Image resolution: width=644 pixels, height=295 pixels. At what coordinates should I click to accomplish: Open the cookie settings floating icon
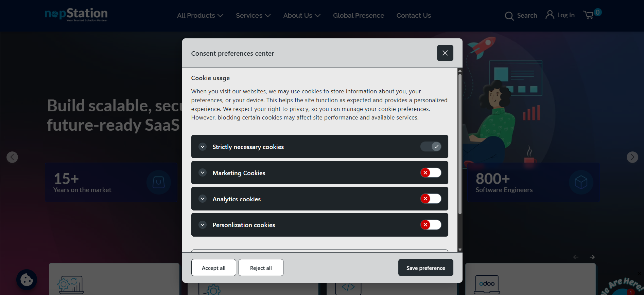click(x=27, y=280)
